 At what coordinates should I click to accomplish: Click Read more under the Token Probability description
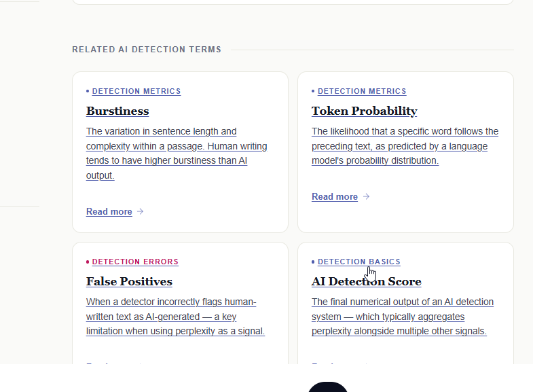point(335,196)
